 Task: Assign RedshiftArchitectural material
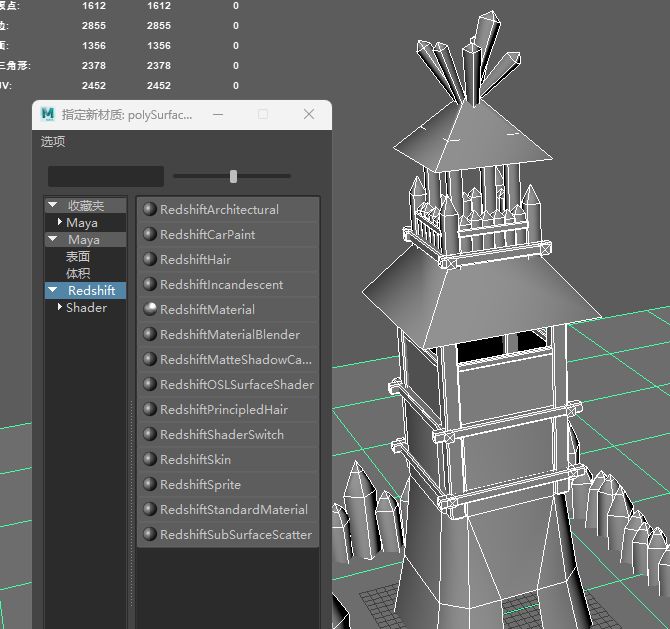[x=228, y=209]
